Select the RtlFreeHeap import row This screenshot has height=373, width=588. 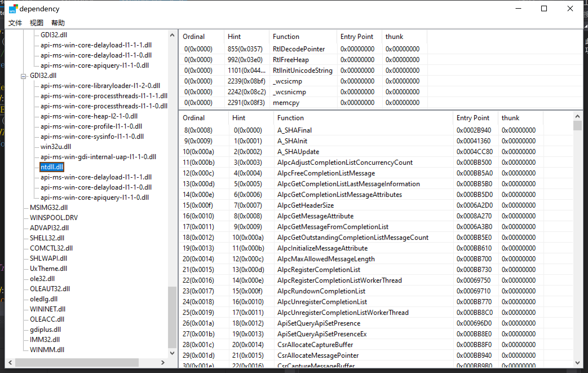[x=291, y=60]
